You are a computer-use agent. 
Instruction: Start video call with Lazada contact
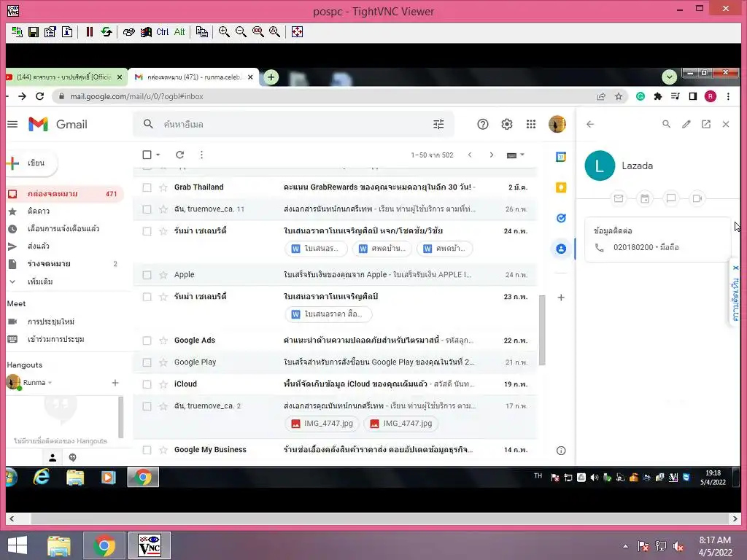(697, 198)
